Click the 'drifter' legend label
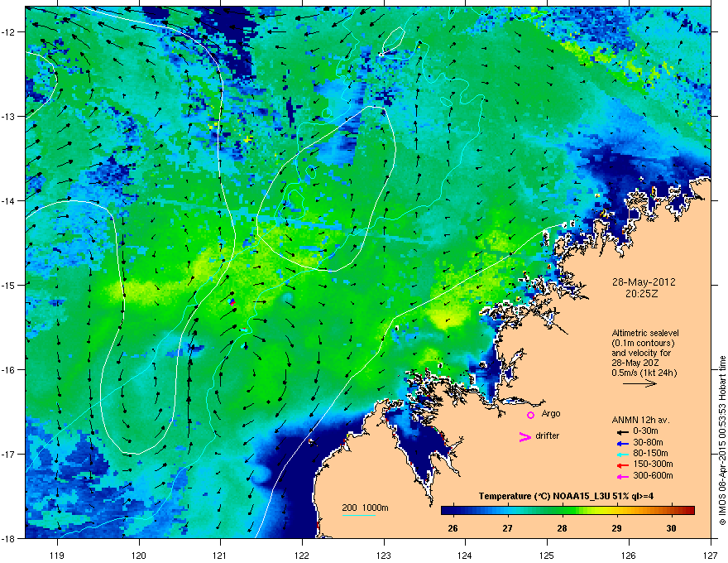The image size is (728, 563). (x=548, y=435)
